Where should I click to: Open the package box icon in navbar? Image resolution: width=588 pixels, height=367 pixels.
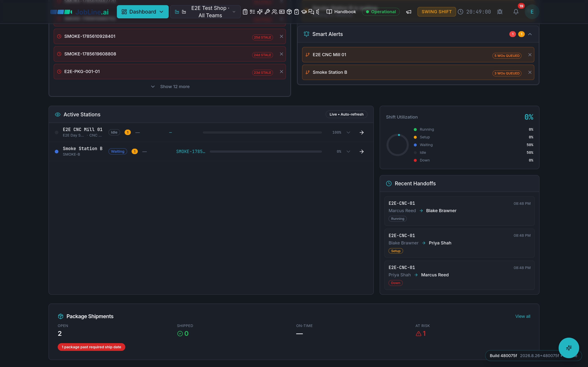click(289, 12)
